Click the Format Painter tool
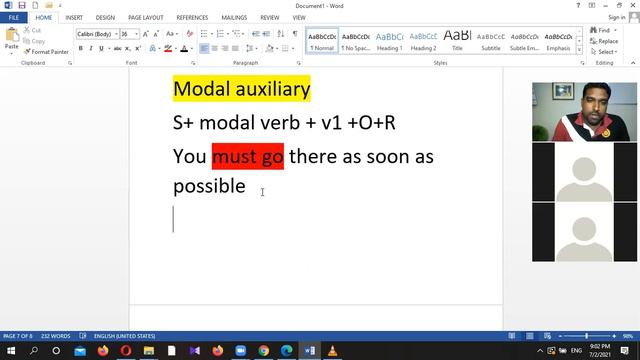Screen dimensions: 640x360 click(46, 52)
